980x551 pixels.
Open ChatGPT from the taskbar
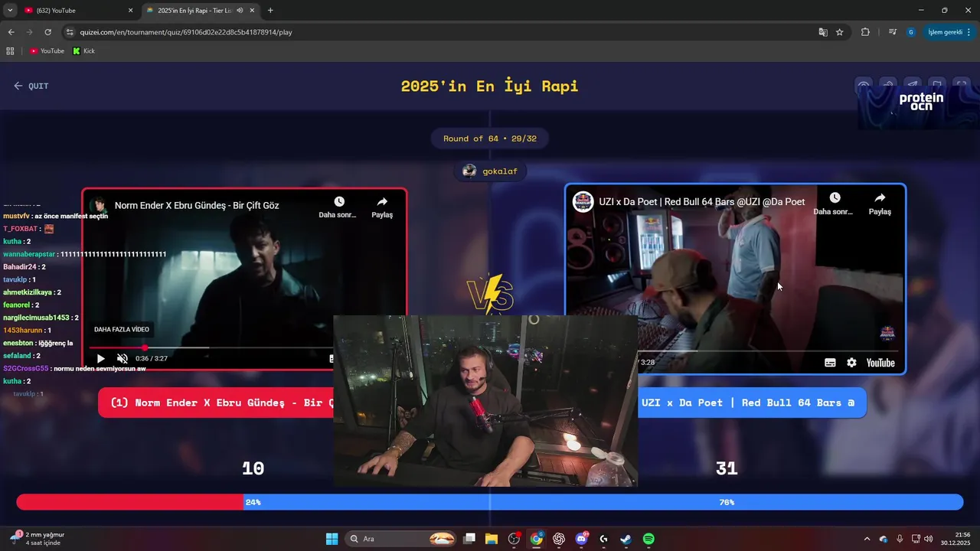[559, 539]
